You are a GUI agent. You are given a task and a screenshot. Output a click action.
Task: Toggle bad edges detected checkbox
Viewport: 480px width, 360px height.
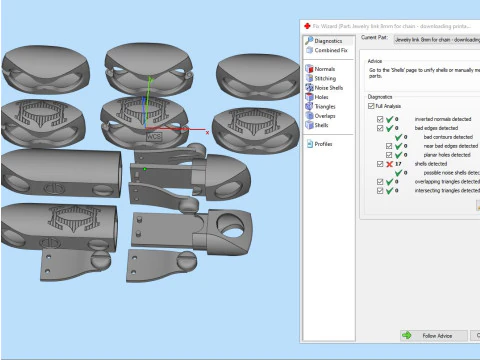point(380,128)
